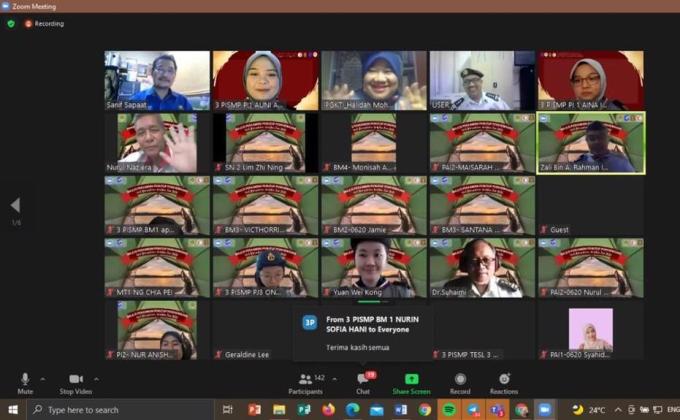
Task: Open the Reactions menu
Action: (x=504, y=382)
